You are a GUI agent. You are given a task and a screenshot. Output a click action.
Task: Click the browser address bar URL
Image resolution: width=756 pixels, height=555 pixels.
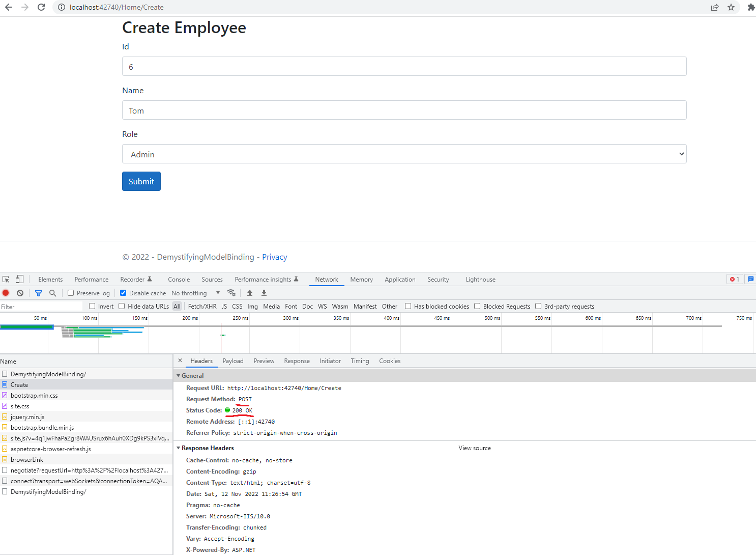coord(117,7)
